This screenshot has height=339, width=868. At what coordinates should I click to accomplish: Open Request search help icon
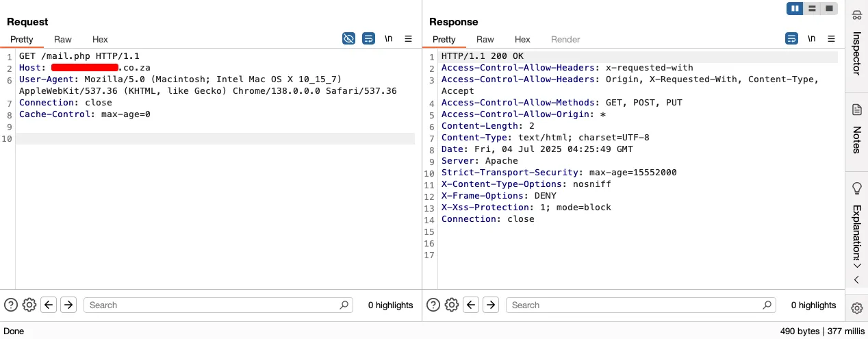point(11,305)
